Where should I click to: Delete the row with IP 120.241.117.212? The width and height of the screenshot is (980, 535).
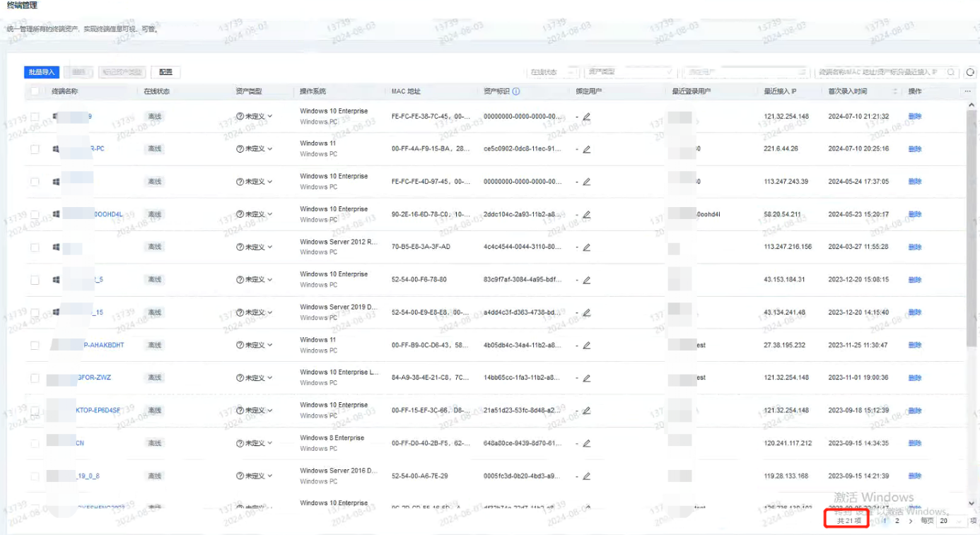(915, 443)
